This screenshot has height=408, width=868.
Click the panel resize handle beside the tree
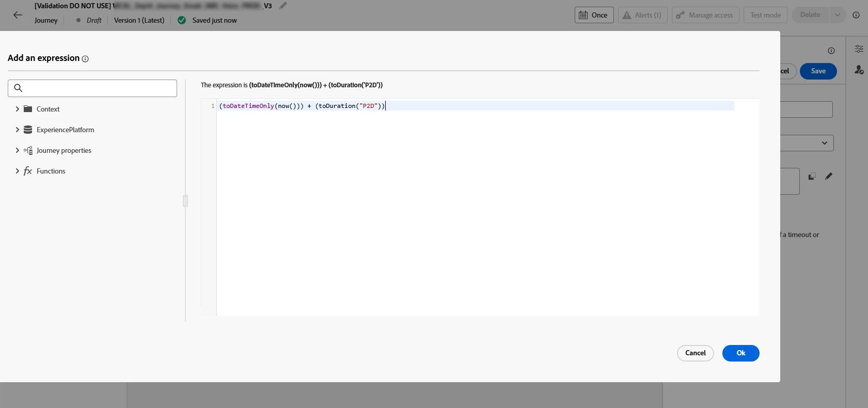[185, 201]
